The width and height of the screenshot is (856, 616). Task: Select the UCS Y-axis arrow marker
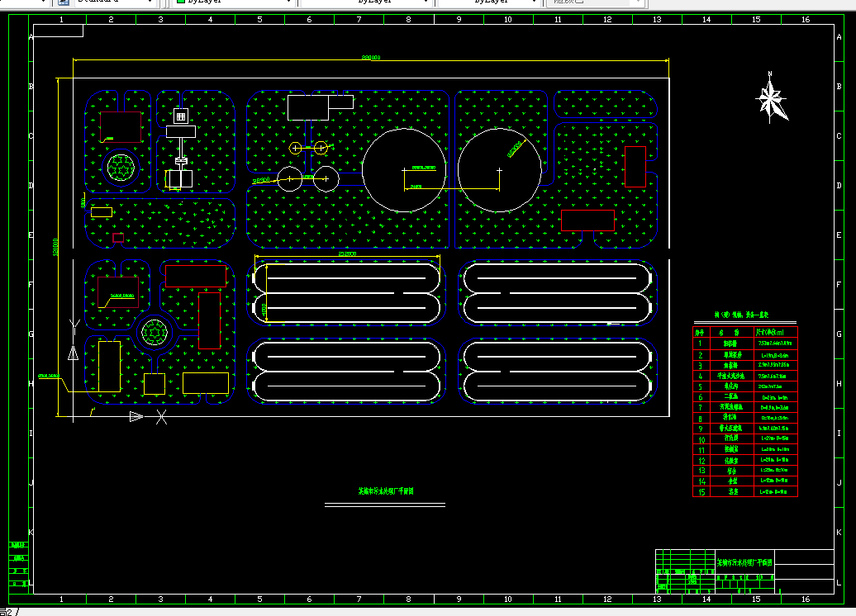click(74, 353)
